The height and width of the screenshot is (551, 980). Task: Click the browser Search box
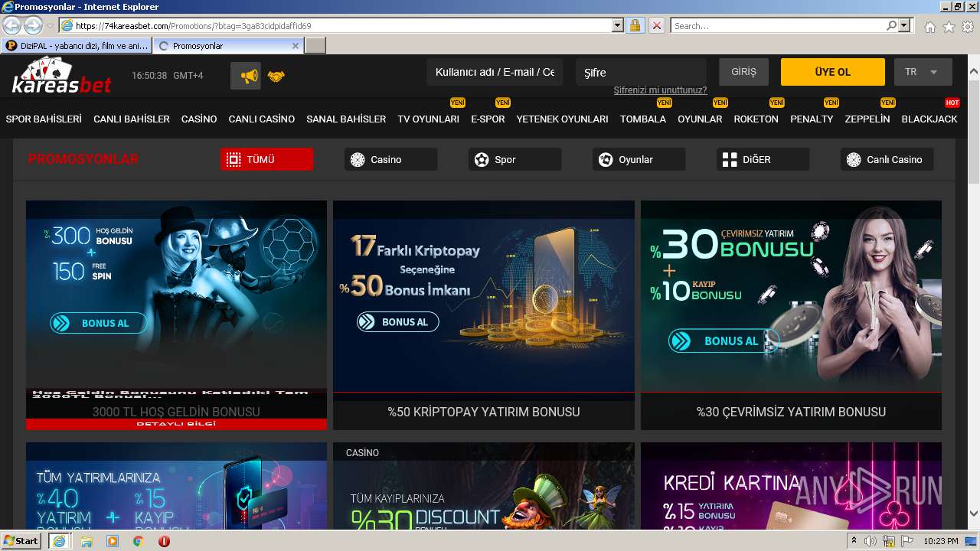click(778, 25)
